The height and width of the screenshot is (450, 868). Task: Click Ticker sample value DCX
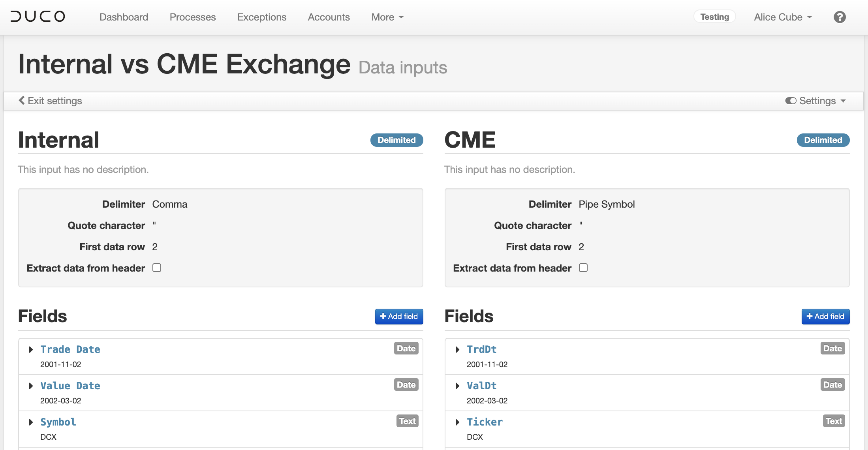point(475,437)
